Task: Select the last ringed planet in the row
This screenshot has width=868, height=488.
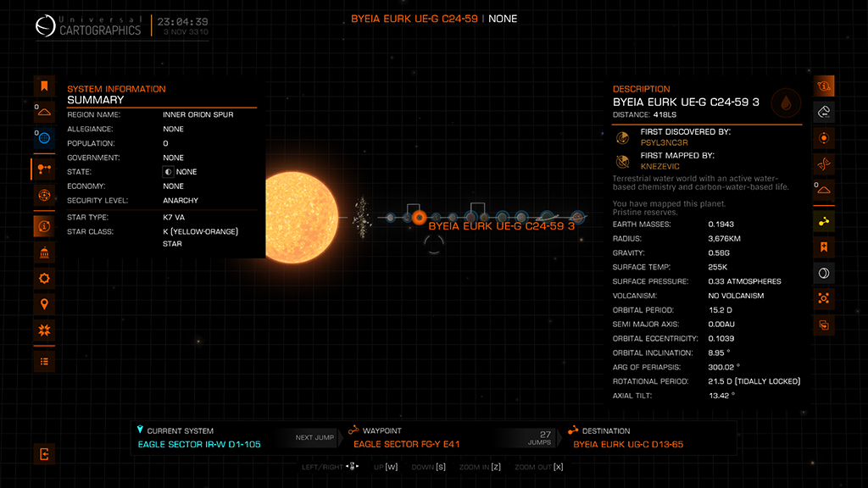Action: pos(577,218)
